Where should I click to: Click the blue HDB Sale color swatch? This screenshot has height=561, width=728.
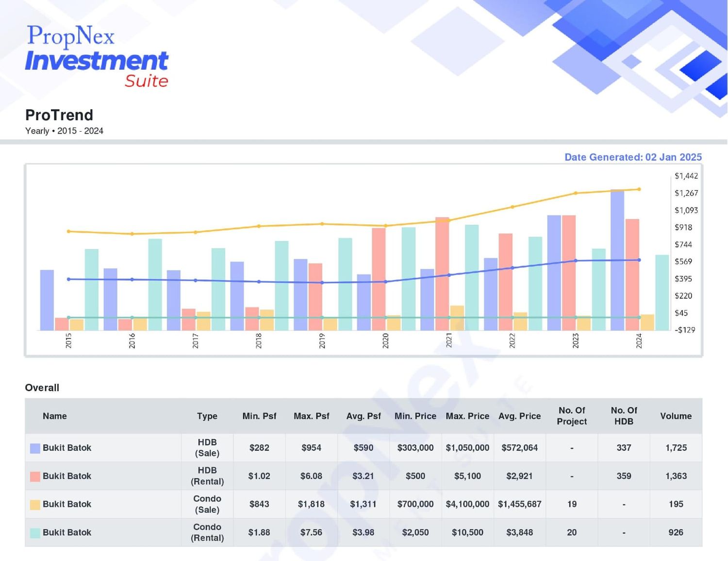tap(35, 448)
